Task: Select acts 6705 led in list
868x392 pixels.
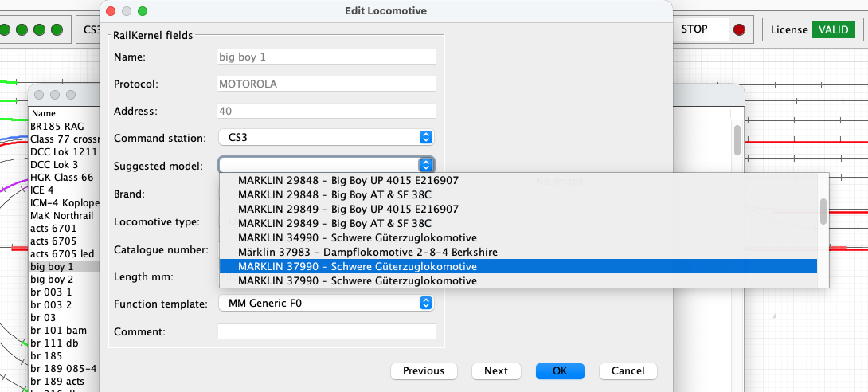Action: [x=65, y=253]
